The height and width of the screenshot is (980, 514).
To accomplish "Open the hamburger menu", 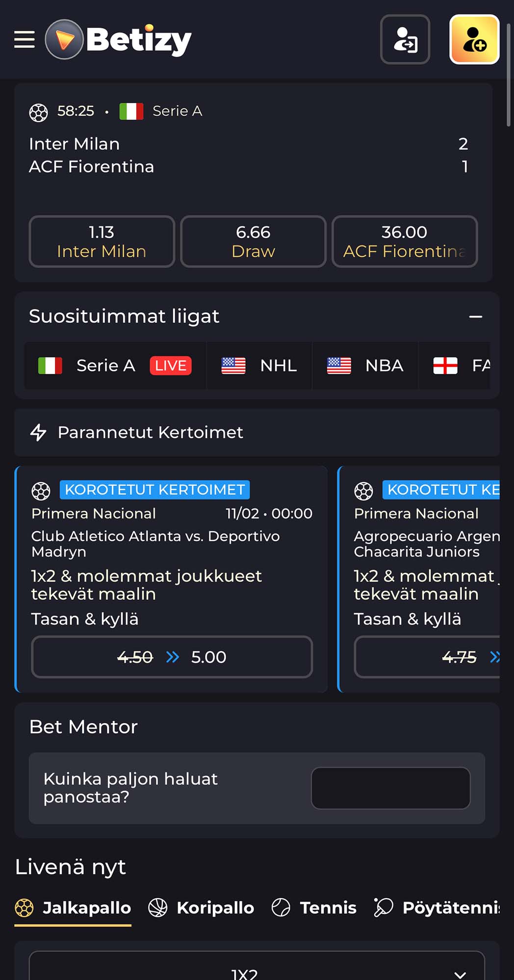I will tap(25, 40).
